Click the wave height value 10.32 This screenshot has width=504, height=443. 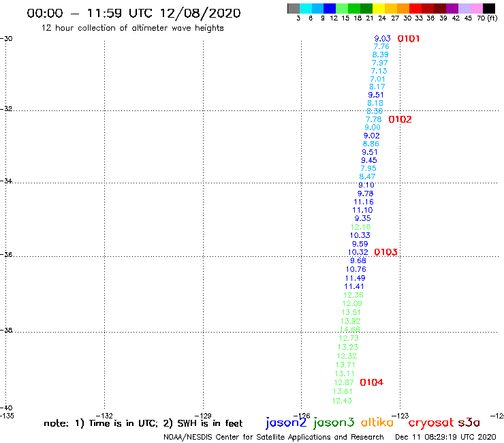358,253
